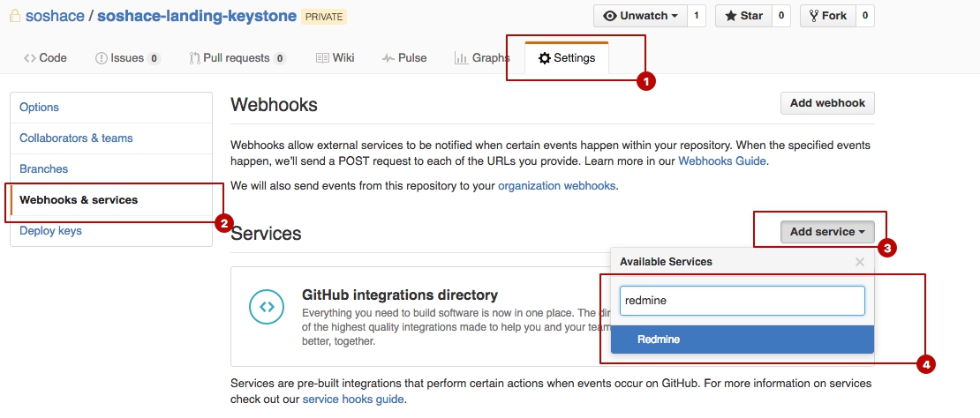Select Collaborators & teams in sidebar
This screenshot has height=418, width=980.
click(111, 138)
